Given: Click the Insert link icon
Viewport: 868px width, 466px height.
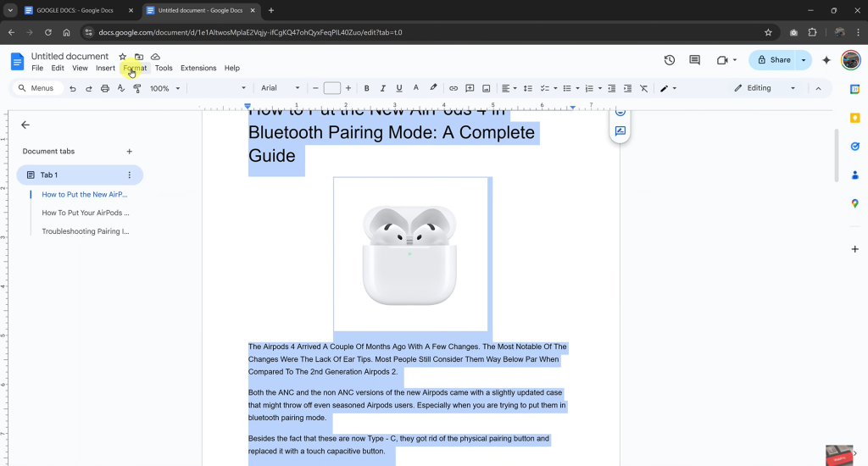Looking at the screenshot, I should coord(453,89).
